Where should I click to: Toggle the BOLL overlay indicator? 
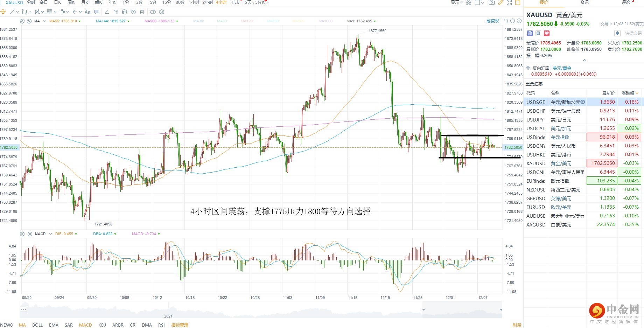(37, 325)
